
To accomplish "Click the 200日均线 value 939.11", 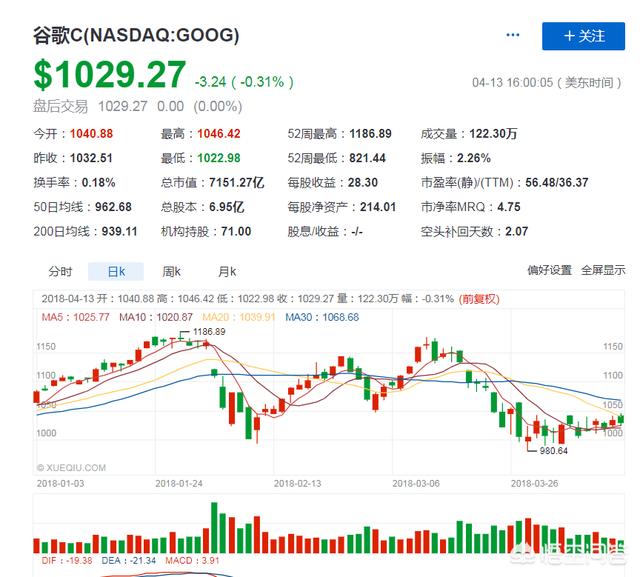I will point(120,232).
